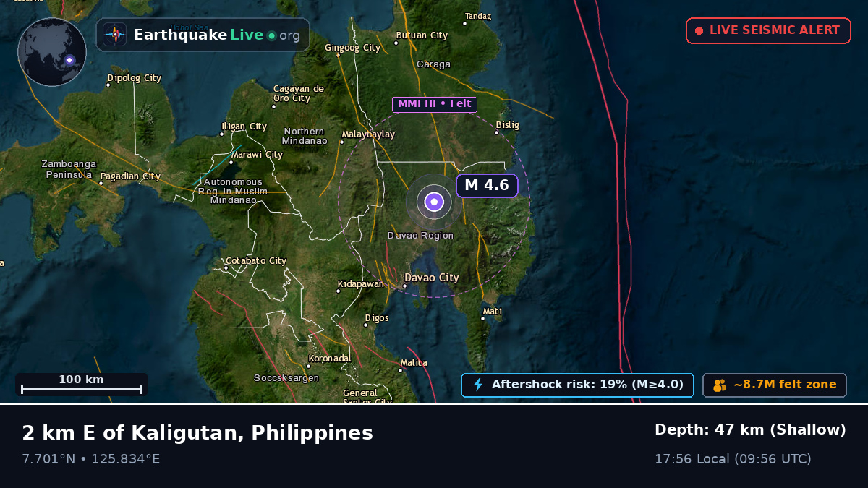Select the Tandag label
The height and width of the screenshot is (488, 868).
point(478,17)
